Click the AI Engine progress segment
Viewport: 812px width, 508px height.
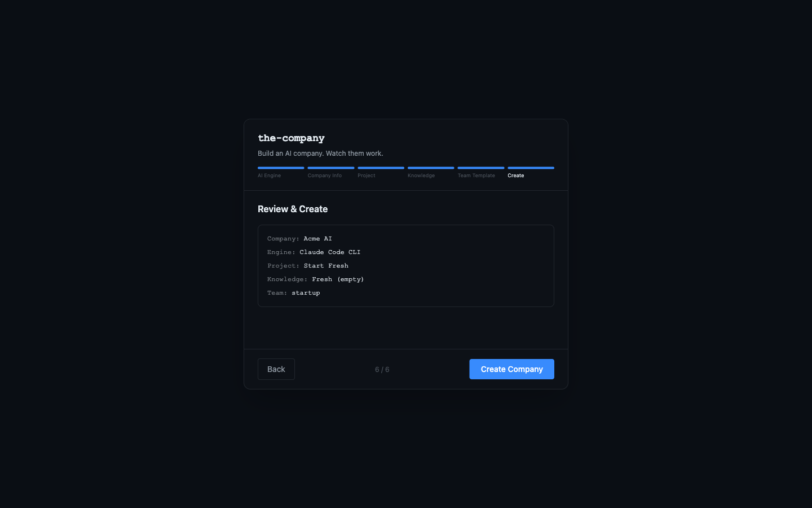[x=281, y=168]
